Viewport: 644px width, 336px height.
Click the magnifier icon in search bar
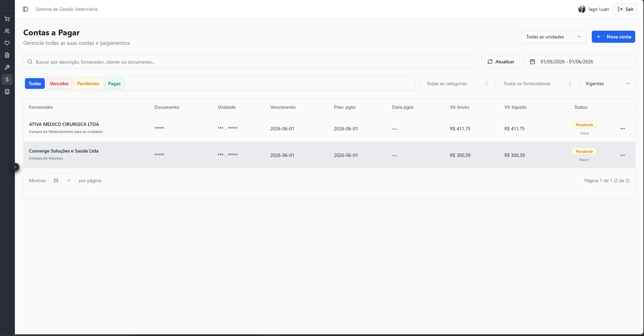click(30, 62)
